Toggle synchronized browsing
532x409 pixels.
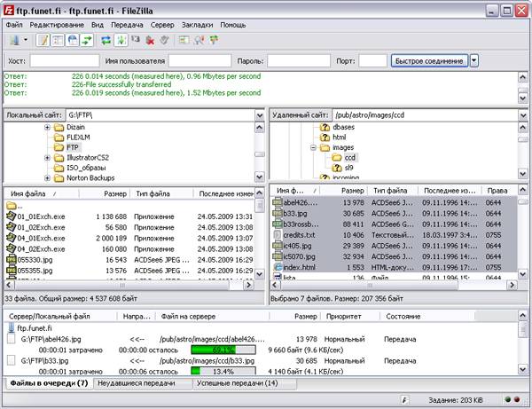[x=214, y=41]
